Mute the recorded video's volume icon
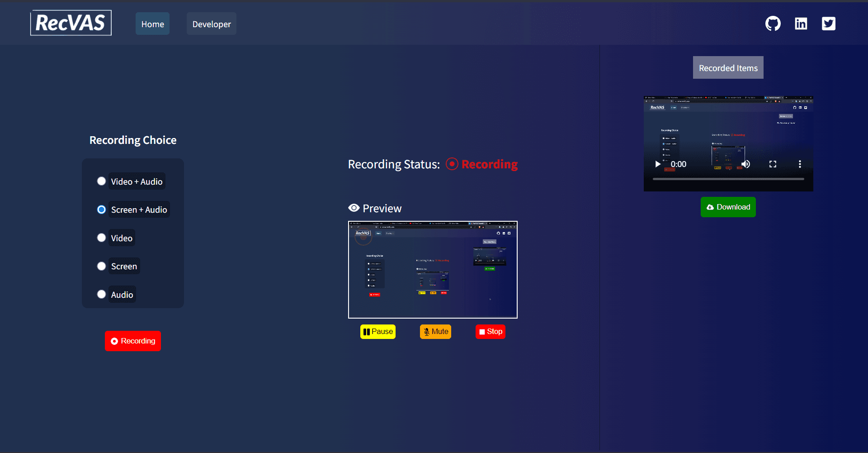 pos(745,164)
